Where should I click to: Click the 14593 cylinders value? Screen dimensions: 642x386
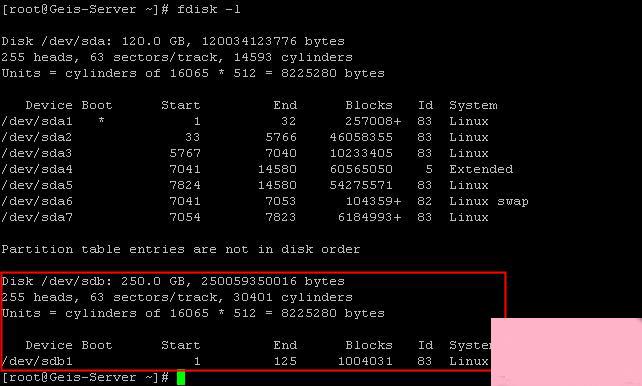point(293,57)
